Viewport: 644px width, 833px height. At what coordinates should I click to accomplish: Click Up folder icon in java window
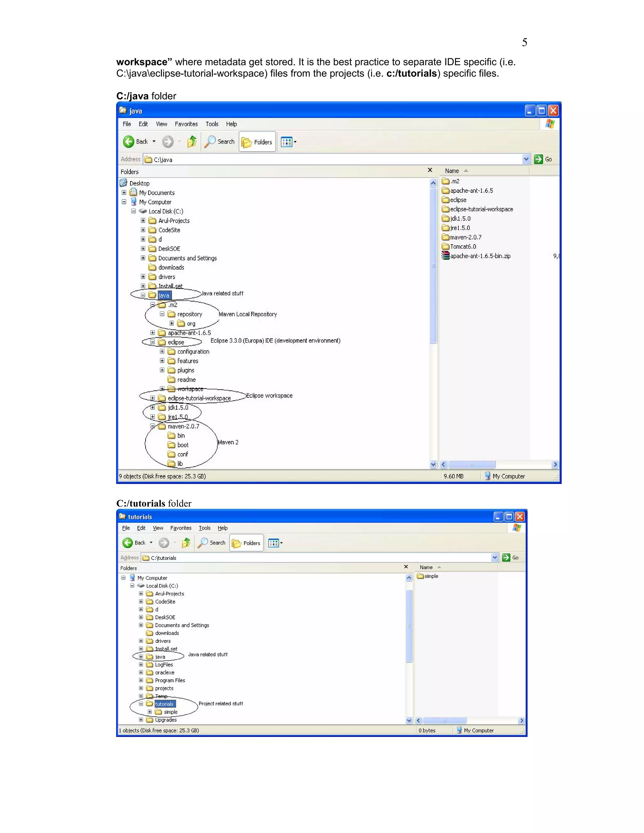click(x=192, y=141)
